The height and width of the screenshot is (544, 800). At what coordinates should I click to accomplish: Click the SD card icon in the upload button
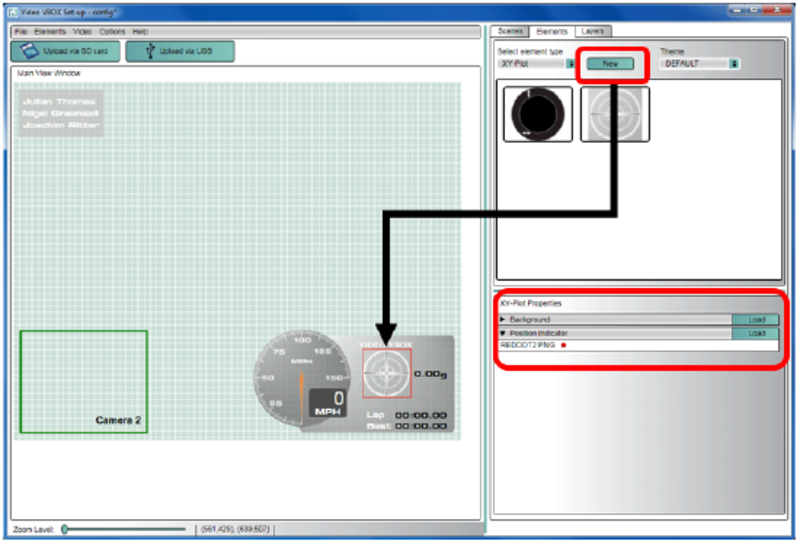31,51
